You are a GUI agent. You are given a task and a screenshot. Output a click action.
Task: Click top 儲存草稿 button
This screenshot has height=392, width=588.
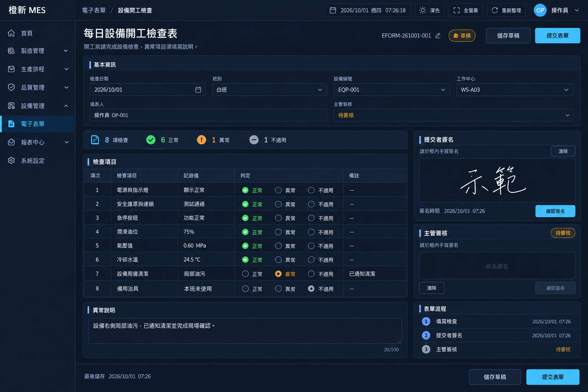(x=508, y=36)
